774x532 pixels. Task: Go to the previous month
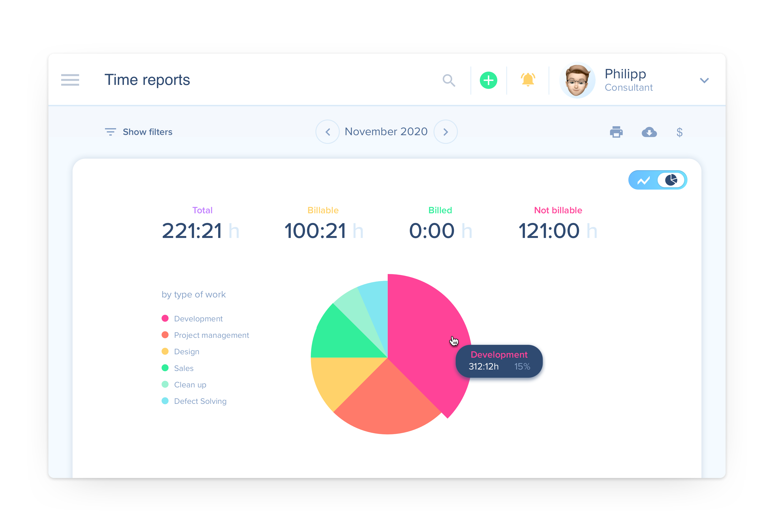(x=328, y=132)
